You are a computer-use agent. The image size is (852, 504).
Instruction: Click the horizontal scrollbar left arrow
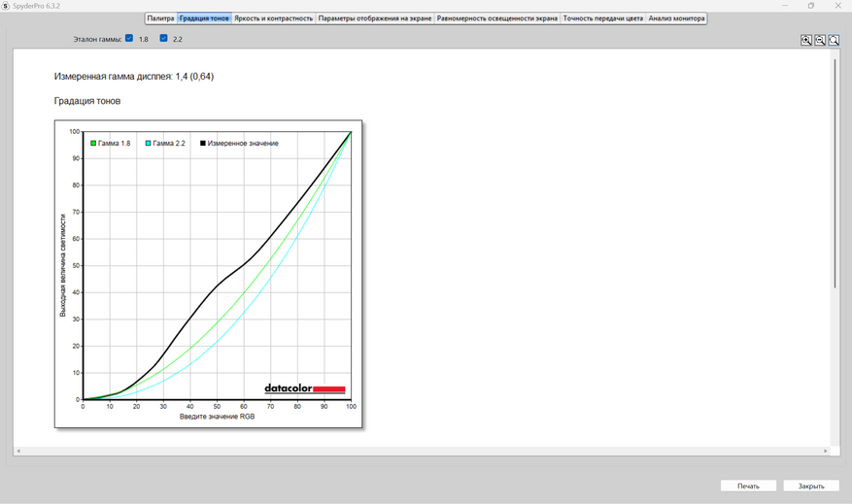[x=18, y=451]
